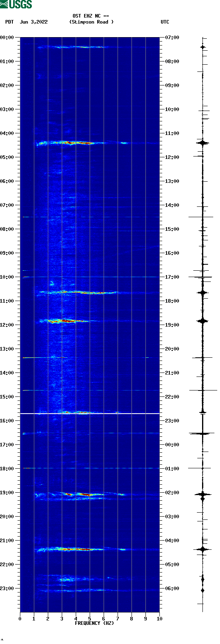Click the frequency axis tick label 3
Viewport: 220px width, 644px height.
(62, 619)
